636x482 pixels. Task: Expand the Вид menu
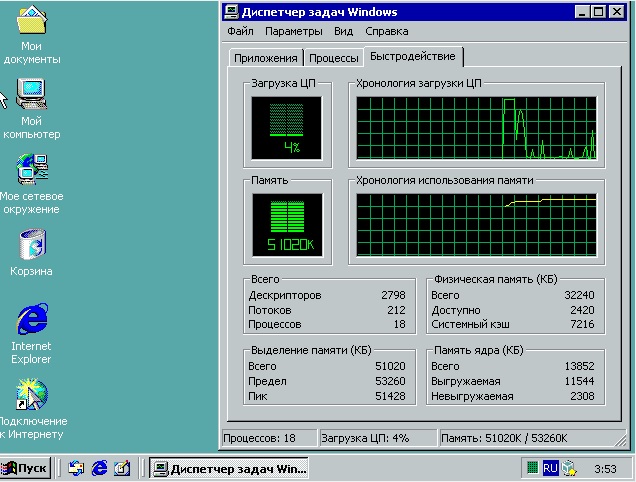point(344,32)
